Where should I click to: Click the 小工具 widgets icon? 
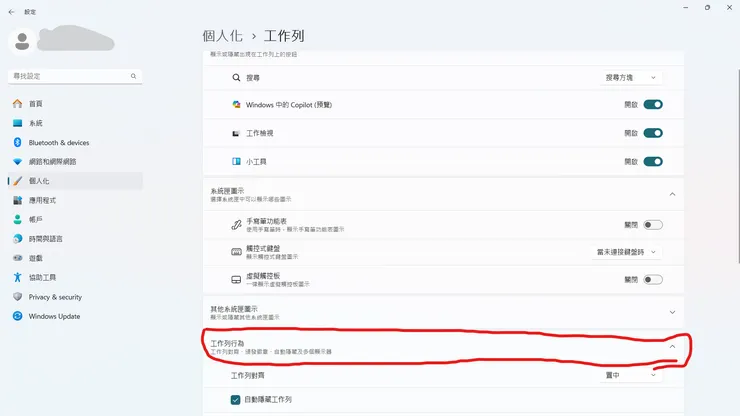click(x=236, y=161)
